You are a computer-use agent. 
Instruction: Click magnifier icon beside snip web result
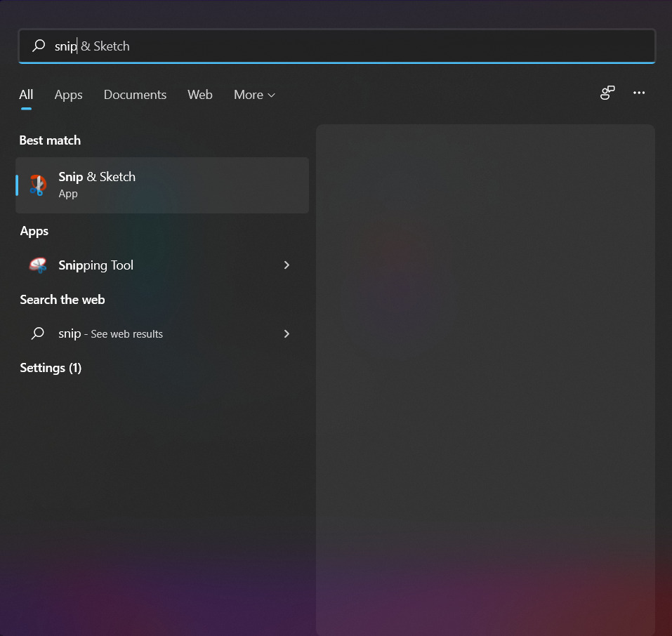click(x=38, y=333)
